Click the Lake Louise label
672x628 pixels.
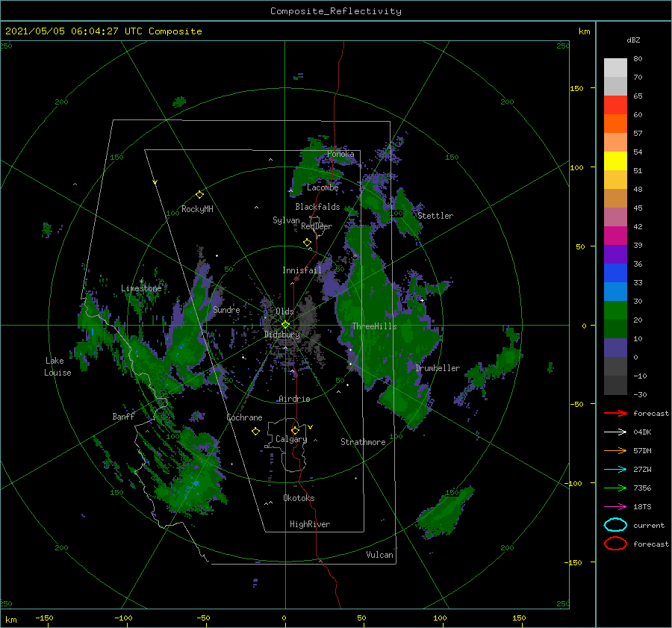pos(57,367)
